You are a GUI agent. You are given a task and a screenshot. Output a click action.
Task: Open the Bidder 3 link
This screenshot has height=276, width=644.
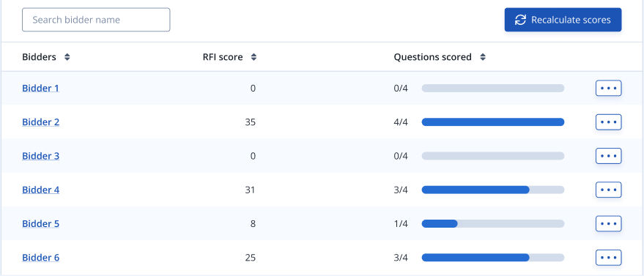pyautogui.click(x=40, y=156)
